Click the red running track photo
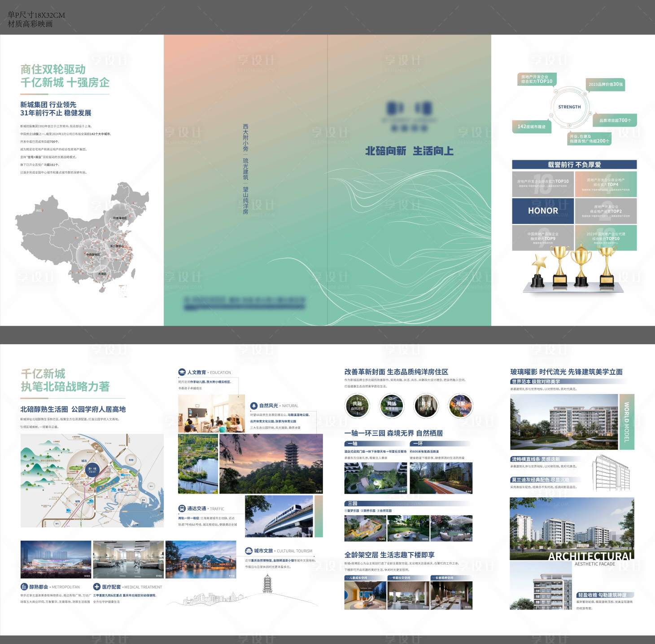 tap(441, 478)
